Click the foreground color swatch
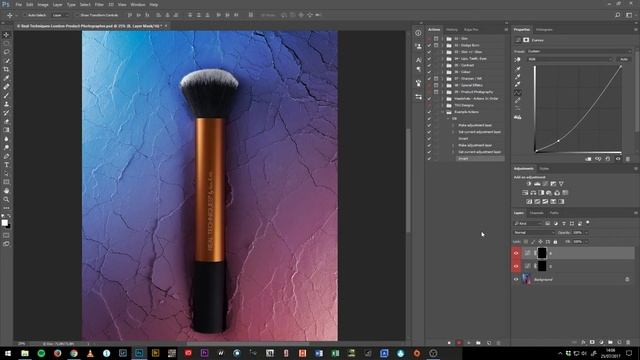640x360 pixels. 4,222
